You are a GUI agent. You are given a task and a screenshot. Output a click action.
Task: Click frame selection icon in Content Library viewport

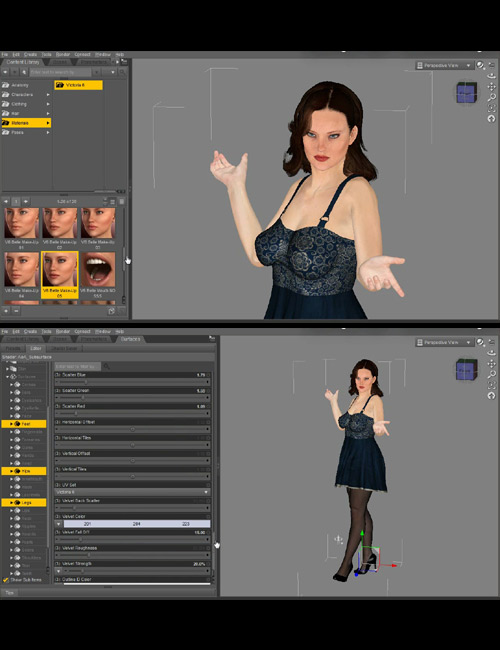point(491,108)
